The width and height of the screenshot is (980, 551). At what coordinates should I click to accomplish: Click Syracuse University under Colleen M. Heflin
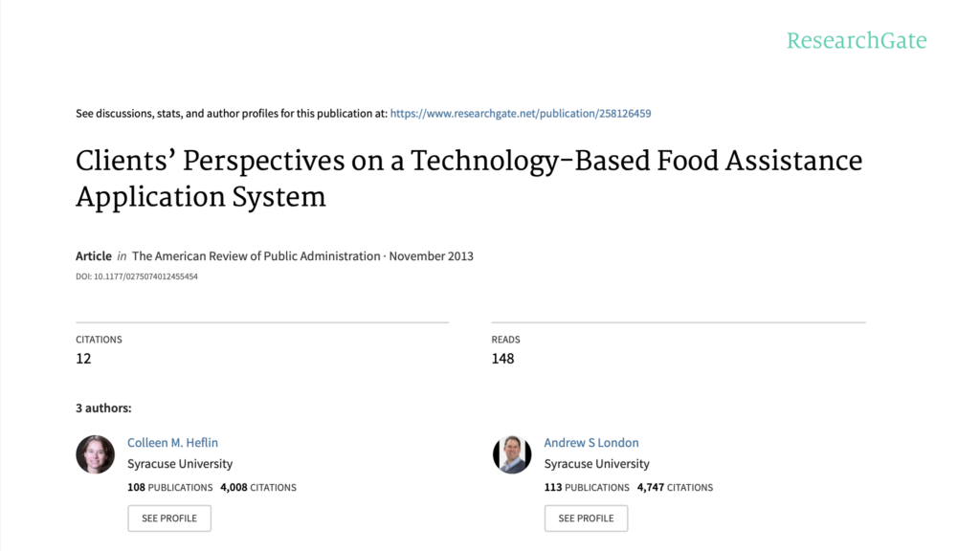click(x=180, y=464)
